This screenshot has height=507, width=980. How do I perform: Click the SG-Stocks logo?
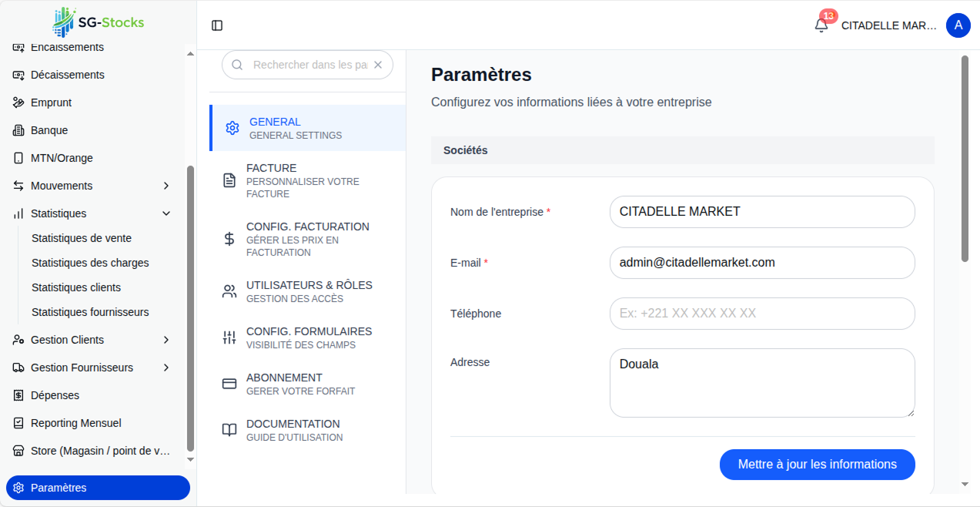click(x=98, y=22)
